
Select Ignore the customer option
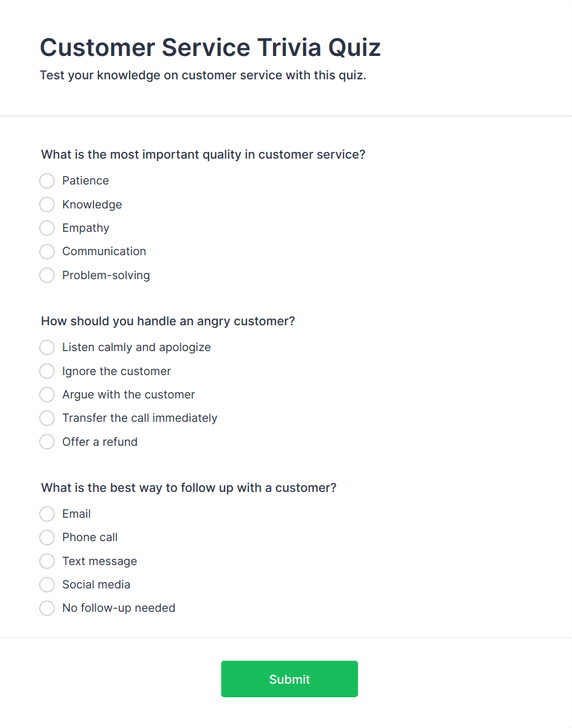(47, 371)
